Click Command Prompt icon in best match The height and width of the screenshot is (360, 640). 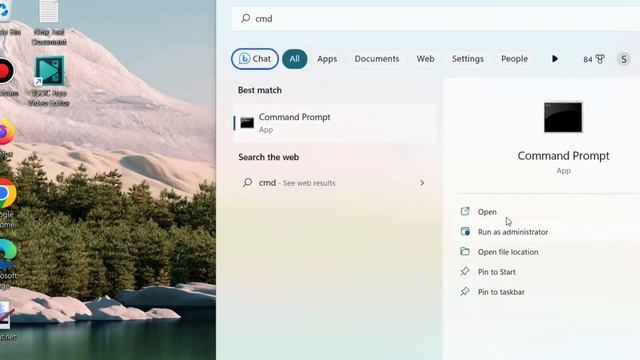click(x=247, y=123)
